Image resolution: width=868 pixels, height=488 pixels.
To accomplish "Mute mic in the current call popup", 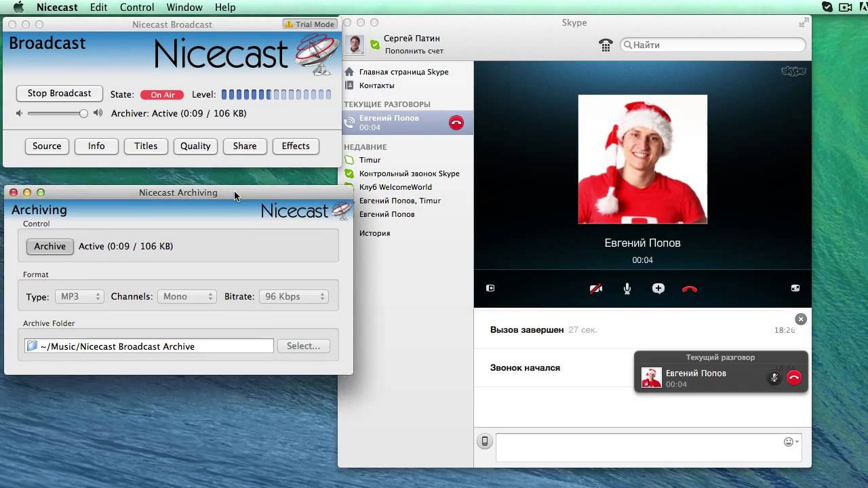I will pyautogui.click(x=774, y=378).
